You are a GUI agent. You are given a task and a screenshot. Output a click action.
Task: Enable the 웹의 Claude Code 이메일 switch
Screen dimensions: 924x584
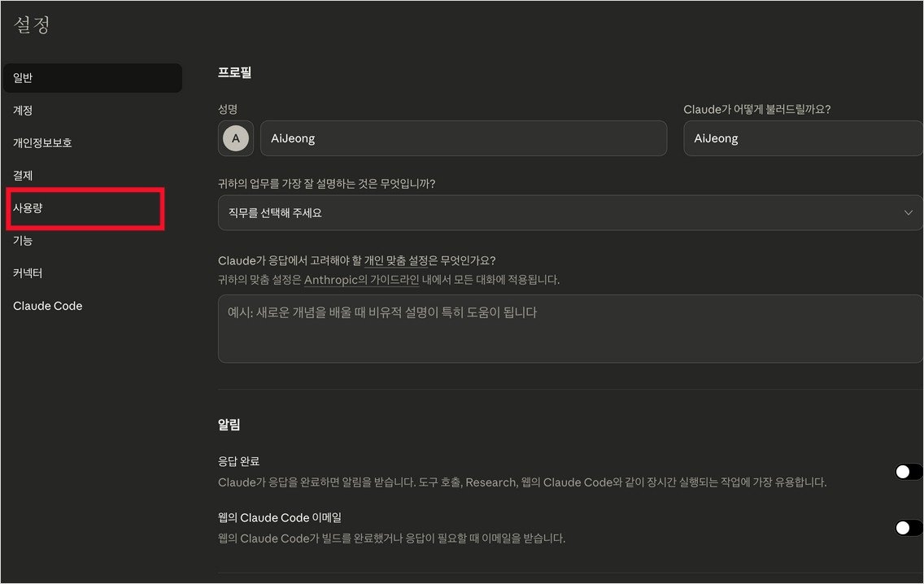908,528
